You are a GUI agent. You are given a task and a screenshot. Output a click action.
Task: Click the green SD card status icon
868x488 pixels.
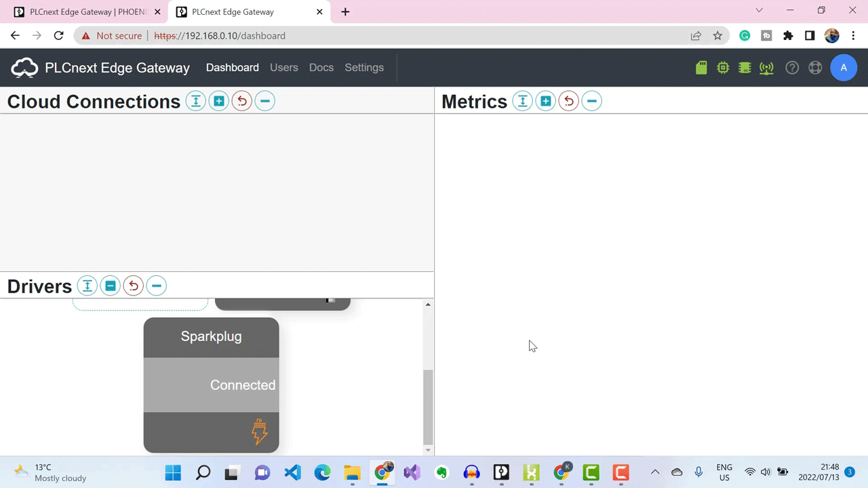(x=701, y=68)
